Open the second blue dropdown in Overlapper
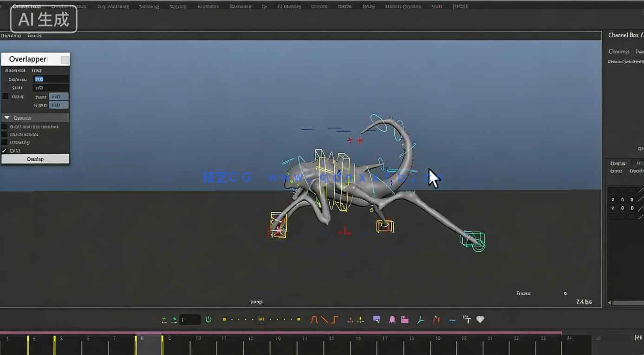644x355 pixels. [59, 105]
